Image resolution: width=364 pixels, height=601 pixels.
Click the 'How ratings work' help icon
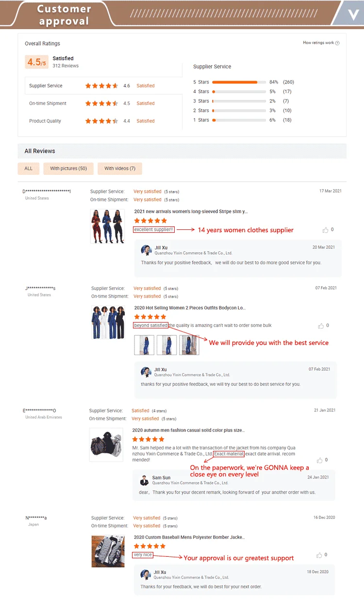337,43
